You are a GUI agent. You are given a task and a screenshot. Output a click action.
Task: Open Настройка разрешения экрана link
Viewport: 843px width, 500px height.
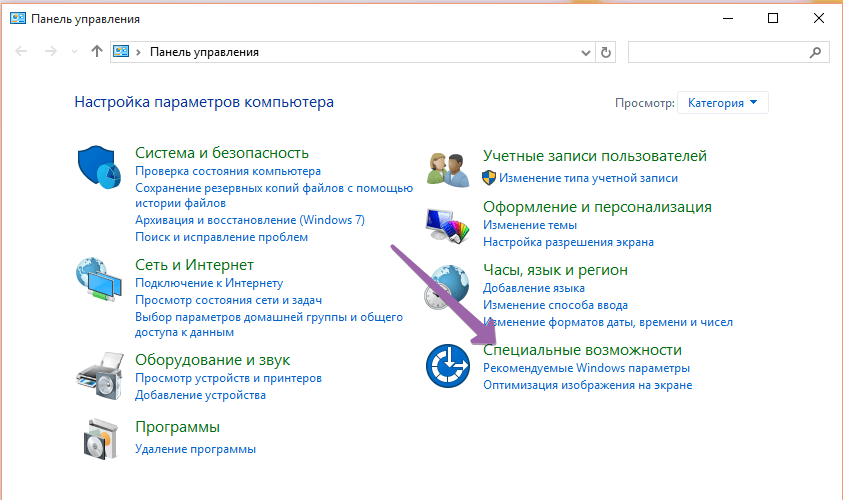[568, 242]
